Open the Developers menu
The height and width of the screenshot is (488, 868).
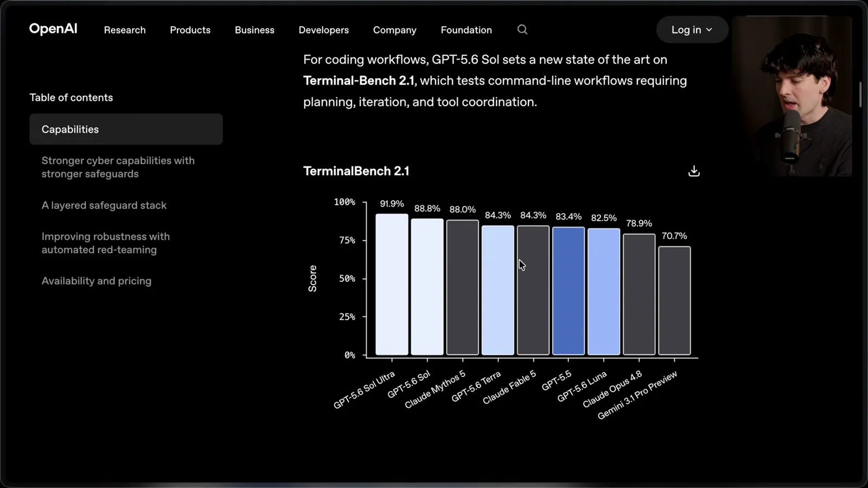(x=323, y=30)
